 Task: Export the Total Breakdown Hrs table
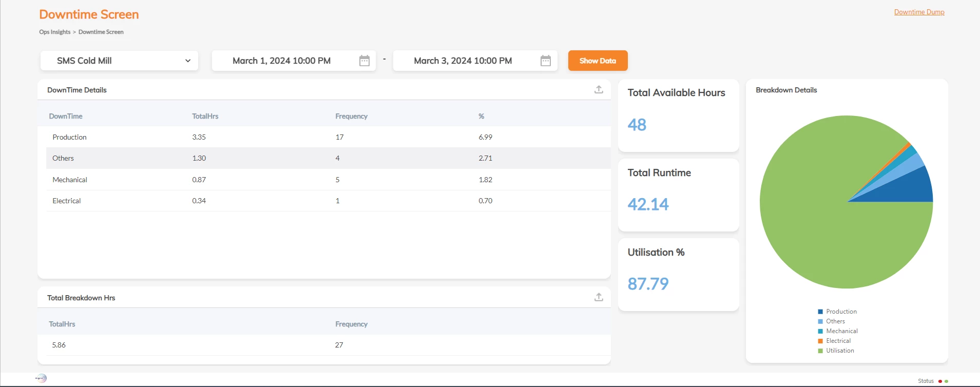point(599,297)
